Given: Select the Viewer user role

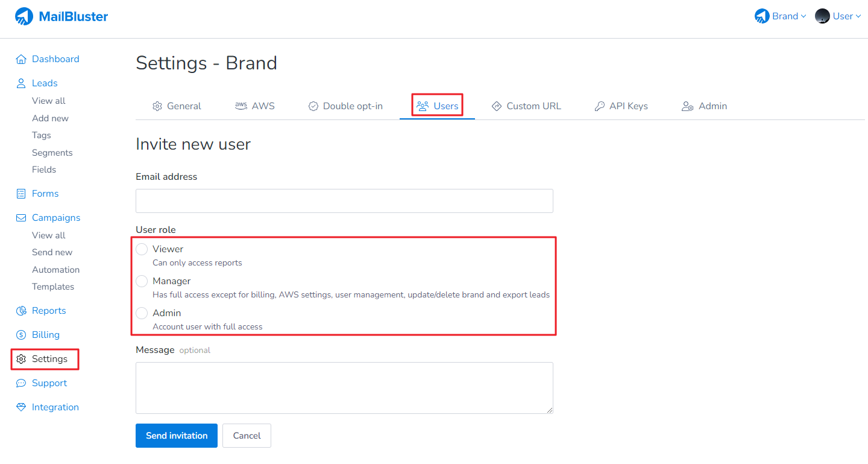Looking at the screenshot, I should [x=142, y=249].
